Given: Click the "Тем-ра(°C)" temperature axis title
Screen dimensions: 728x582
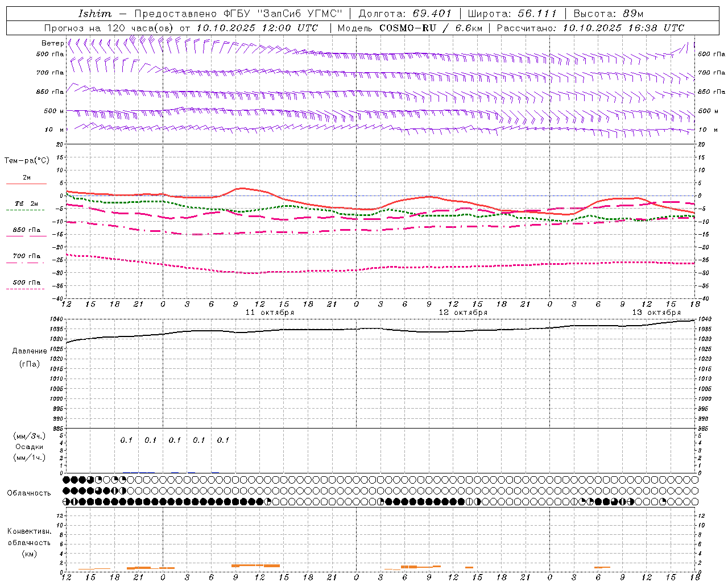Looking at the screenshot, I should (x=27, y=161).
